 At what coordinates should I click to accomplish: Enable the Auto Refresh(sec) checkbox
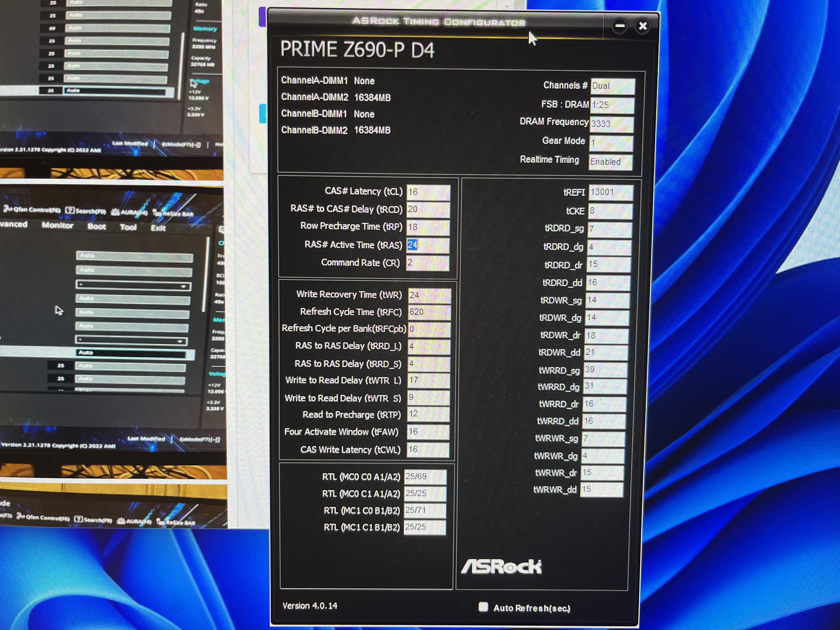click(x=483, y=607)
